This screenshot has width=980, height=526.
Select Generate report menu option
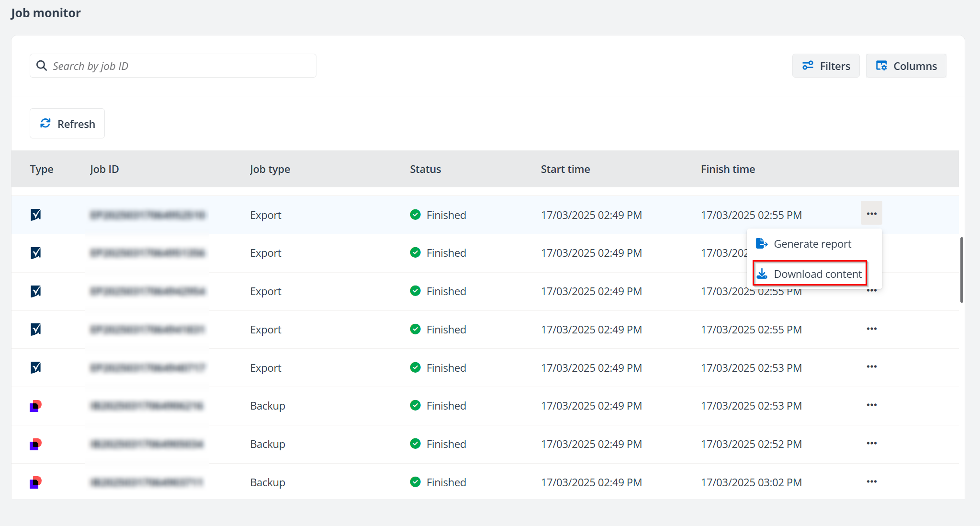click(812, 244)
